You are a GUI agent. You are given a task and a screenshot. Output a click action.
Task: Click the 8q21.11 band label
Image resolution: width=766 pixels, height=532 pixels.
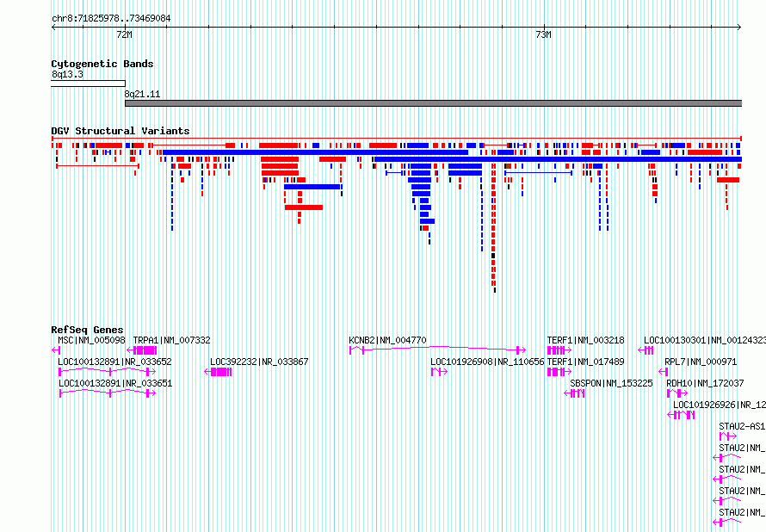coord(142,95)
